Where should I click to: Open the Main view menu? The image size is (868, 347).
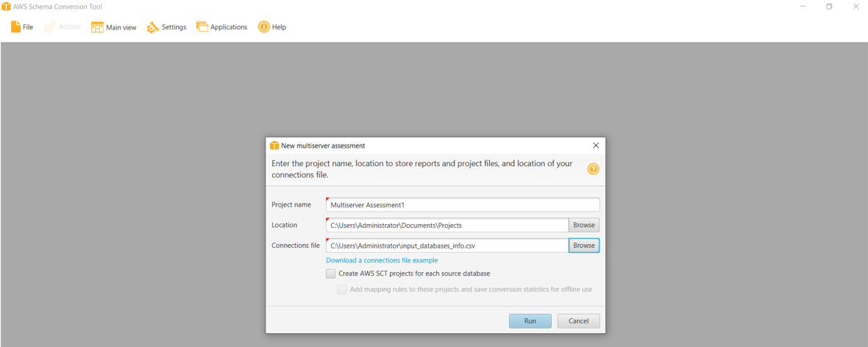(114, 27)
